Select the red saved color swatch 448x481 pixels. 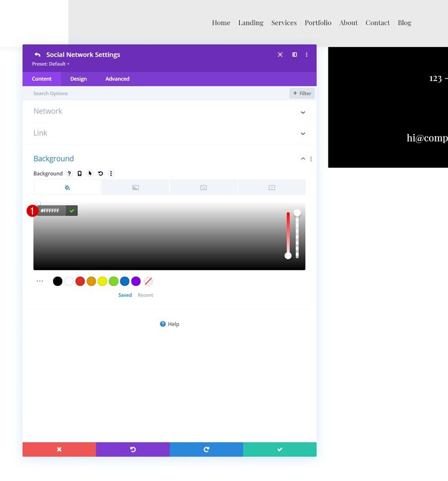click(x=80, y=281)
